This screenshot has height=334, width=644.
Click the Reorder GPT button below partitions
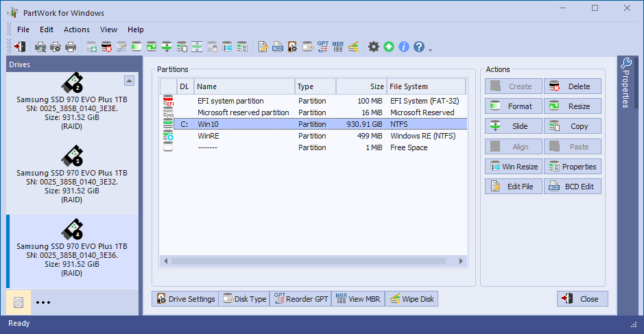click(x=300, y=298)
